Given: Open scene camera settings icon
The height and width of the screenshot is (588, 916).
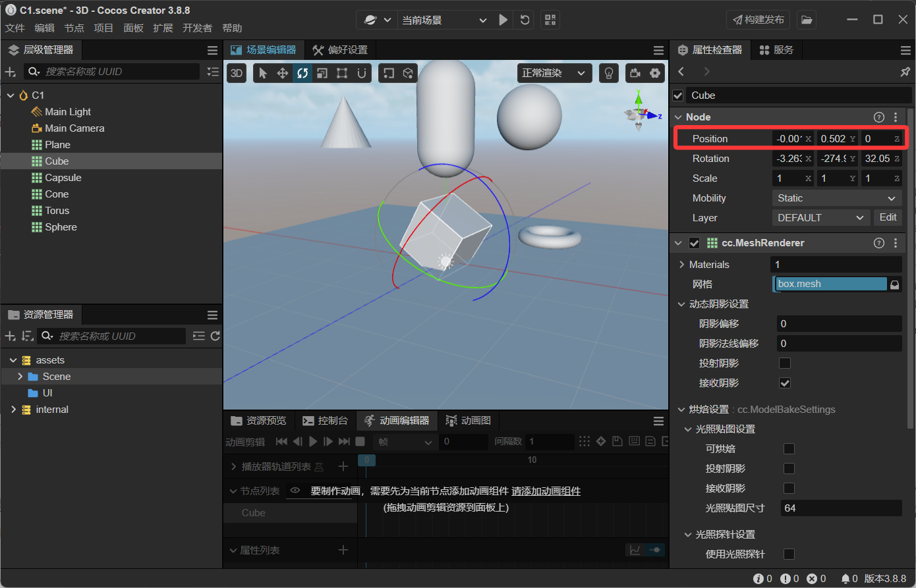Looking at the screenshot, I should (x=635, y=73).
